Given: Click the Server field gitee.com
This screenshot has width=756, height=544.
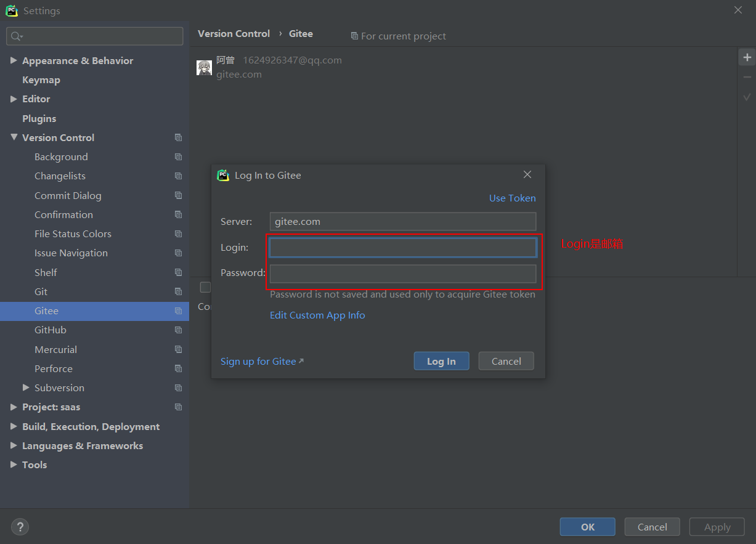Looking at the screenshot, I should [x=403, y=221].
